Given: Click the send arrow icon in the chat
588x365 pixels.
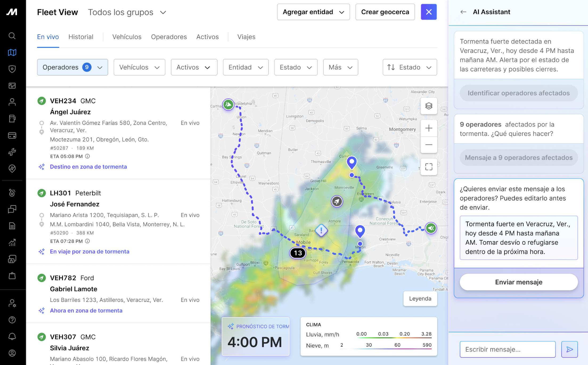Looking at the screenshot, I should point(569,349).
